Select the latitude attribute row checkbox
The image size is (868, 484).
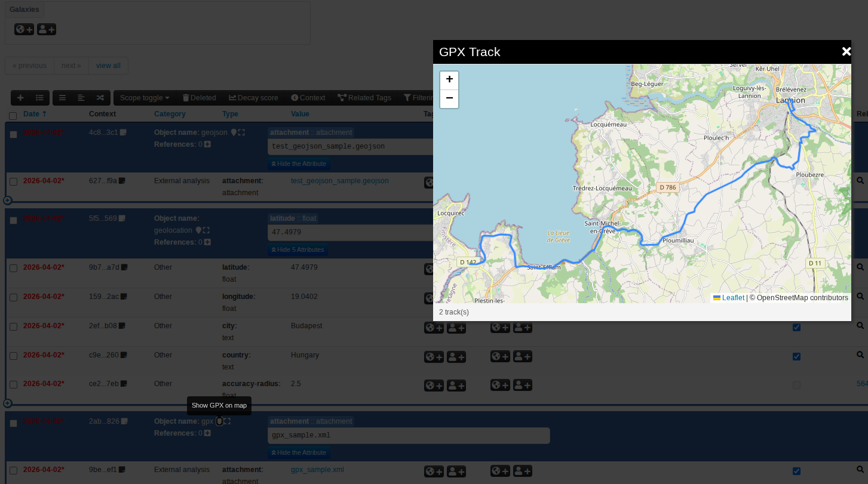tap(13, 268)
